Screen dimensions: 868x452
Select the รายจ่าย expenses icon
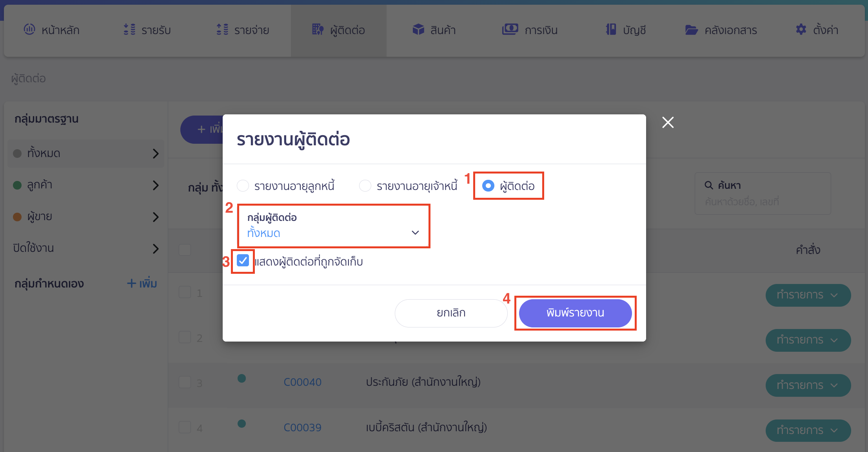click(x=222, y=29)
